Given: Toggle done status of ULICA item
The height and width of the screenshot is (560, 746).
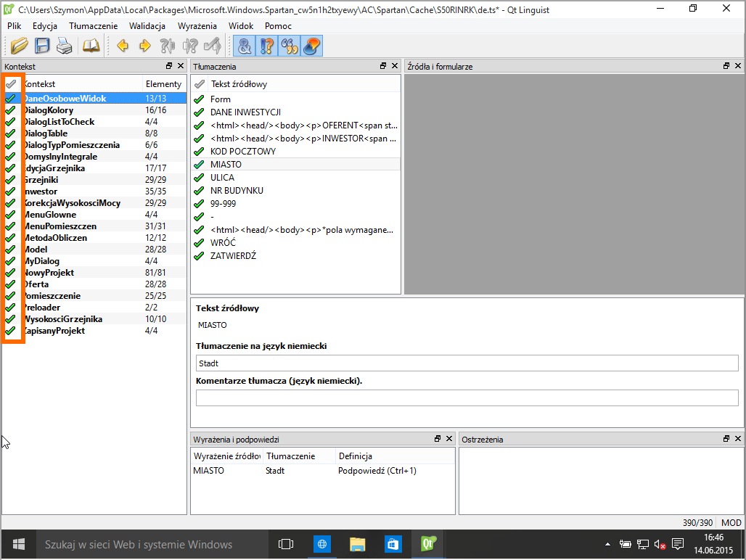Looking at the screenshot, I should [x=199, y=178].
